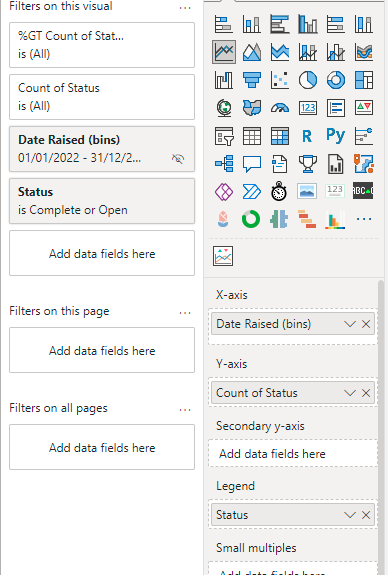Select the Clustered column chart visual
This screenshot has width=388, height=575.
click(x=308, y=24)
